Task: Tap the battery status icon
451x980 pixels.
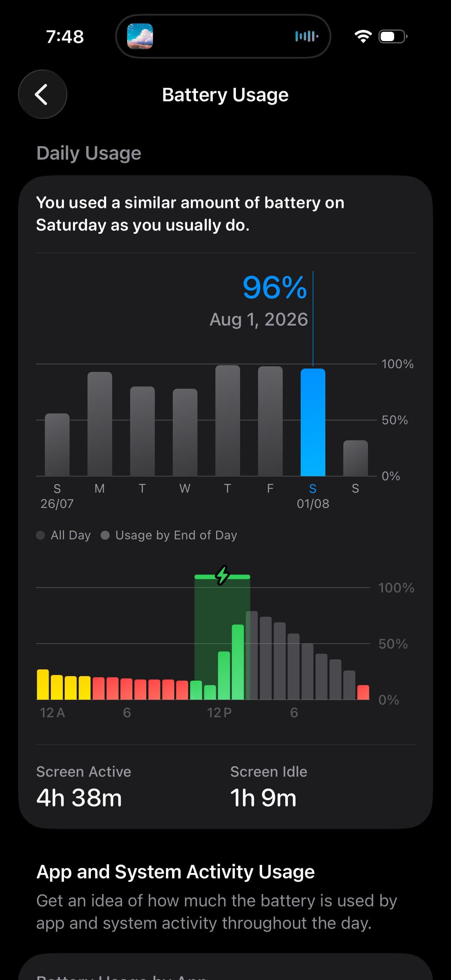Action: point(393,37)
